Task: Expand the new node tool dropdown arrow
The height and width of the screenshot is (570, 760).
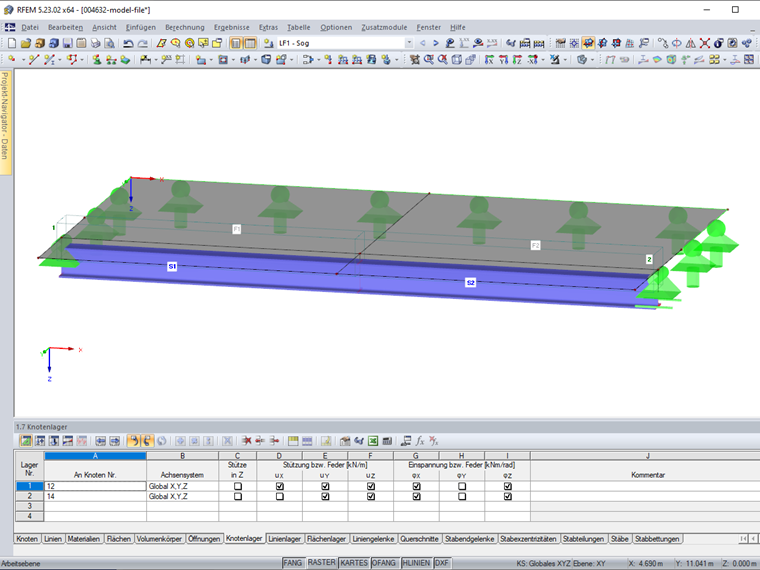Action: pos(22,60)
